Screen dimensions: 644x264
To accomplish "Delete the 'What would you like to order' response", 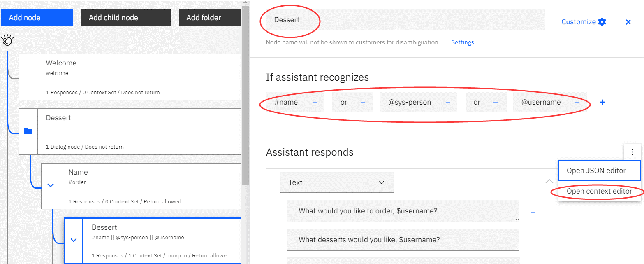I will [533, 212].
